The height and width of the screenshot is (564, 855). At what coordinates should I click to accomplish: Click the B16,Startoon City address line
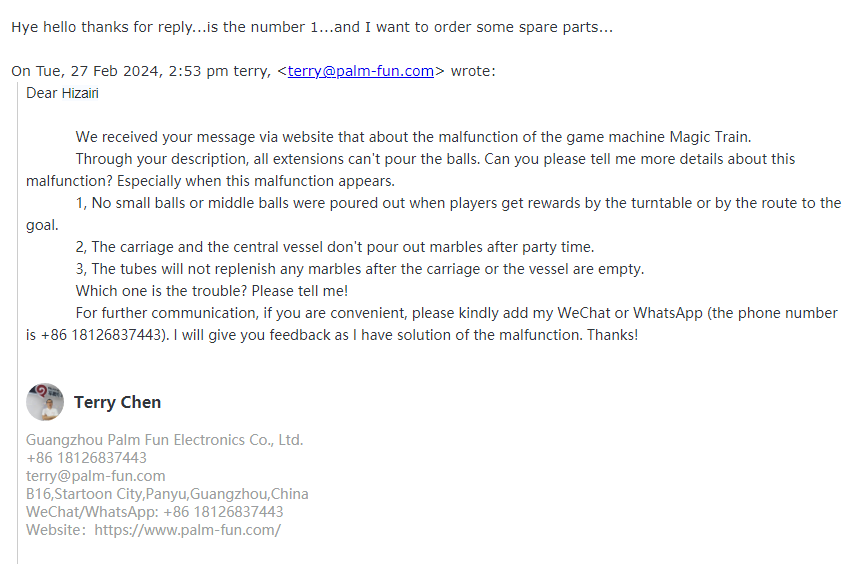167,494
